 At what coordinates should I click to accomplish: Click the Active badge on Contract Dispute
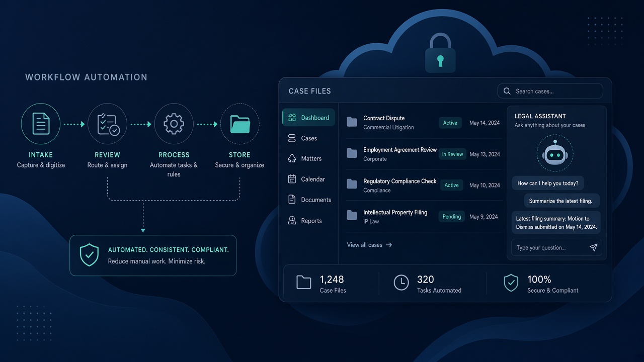[450, 123]
